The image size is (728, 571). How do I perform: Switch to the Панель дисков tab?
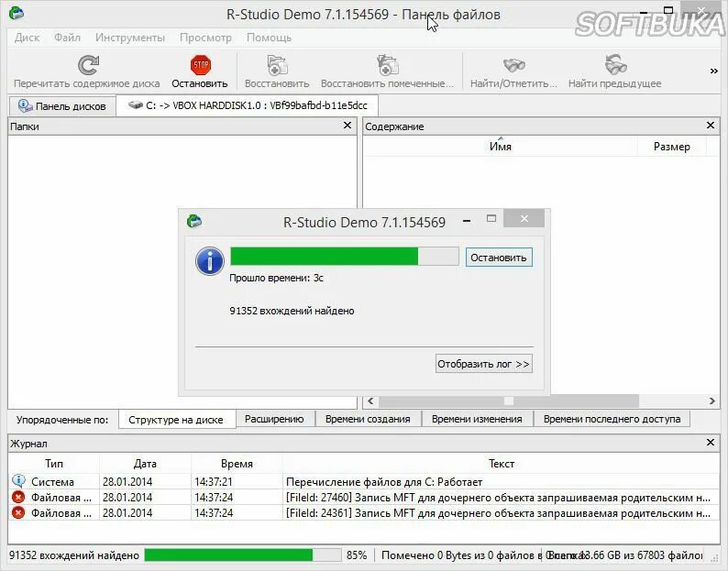coord(62,106)
